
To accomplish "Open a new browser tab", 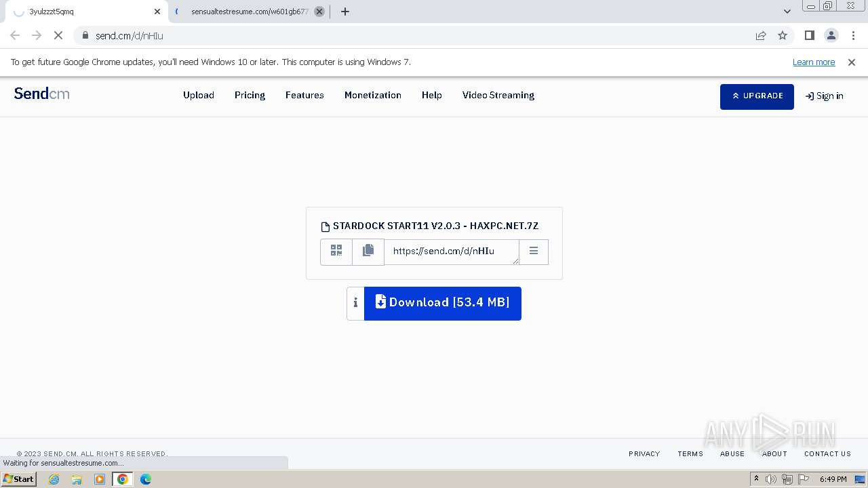I will (x=344, y=12).
